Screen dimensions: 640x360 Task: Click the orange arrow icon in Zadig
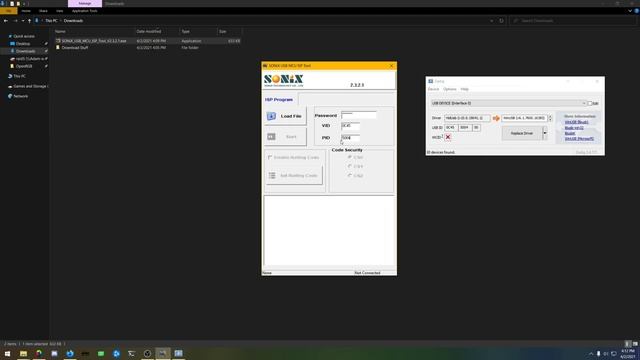(496, 118)
